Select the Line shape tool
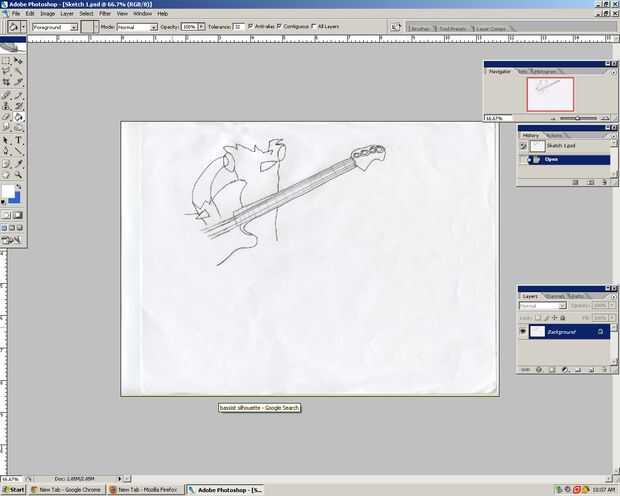Image resolution: width=620 pixels, height=496 pixels. [x=18, y=151]
